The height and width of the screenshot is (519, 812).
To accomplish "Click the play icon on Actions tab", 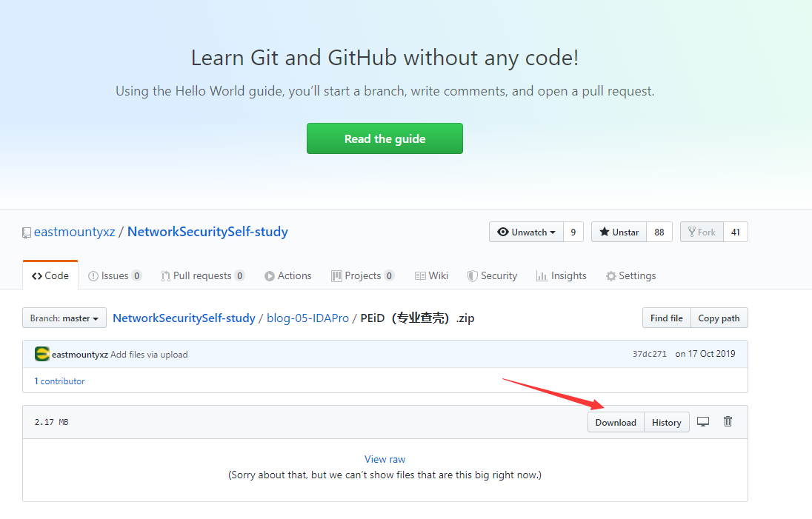I will point(269,276).
